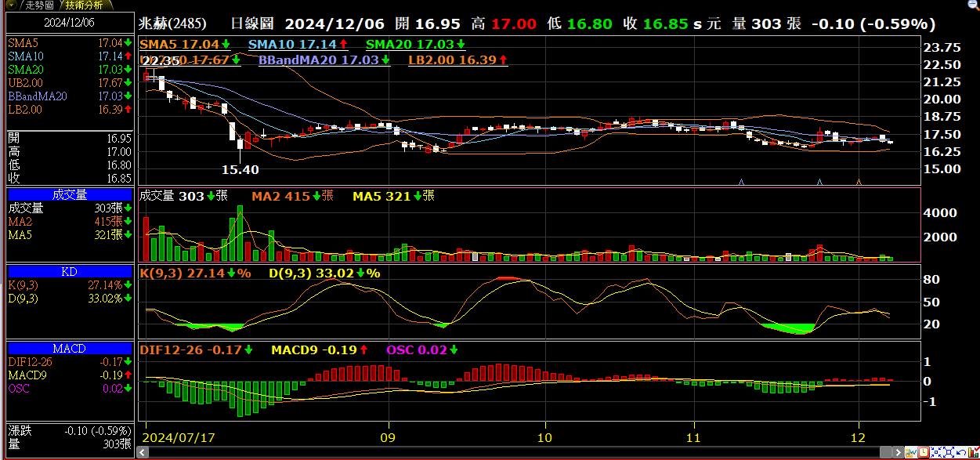The height and width of the screenshot is (460, 980).
Task: Click the date 2024/12/06 in left panel
Action: [x=69, y=23]
